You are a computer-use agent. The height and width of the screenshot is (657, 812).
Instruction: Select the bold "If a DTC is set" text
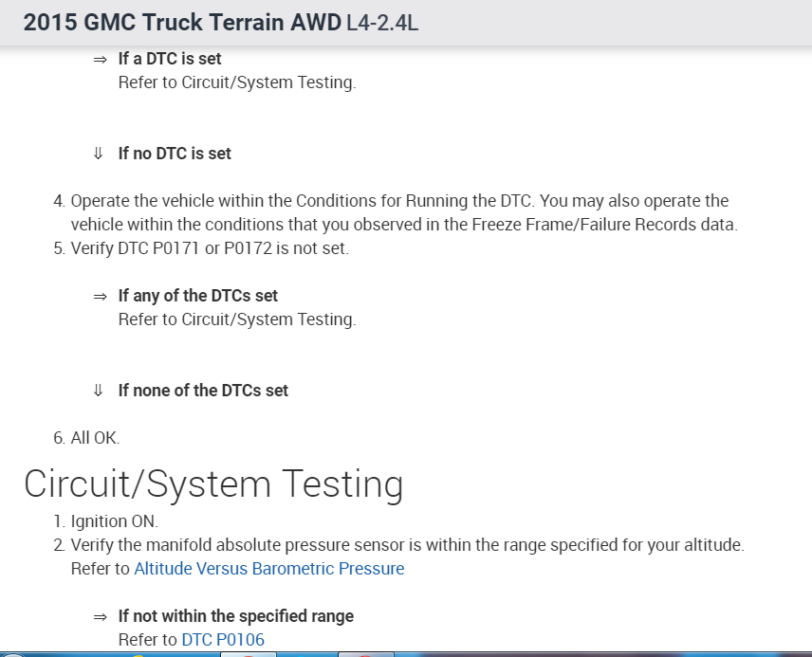click(x=170, y=59)
